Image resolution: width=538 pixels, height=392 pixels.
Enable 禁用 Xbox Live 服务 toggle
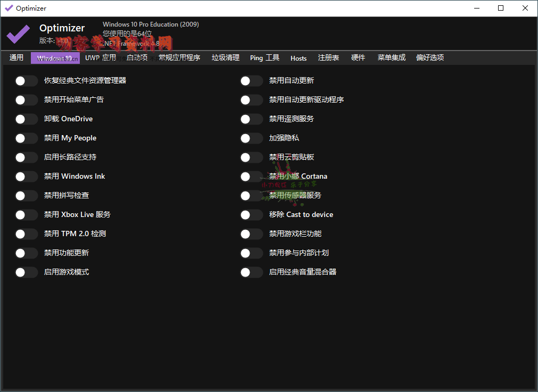point(26,215)
